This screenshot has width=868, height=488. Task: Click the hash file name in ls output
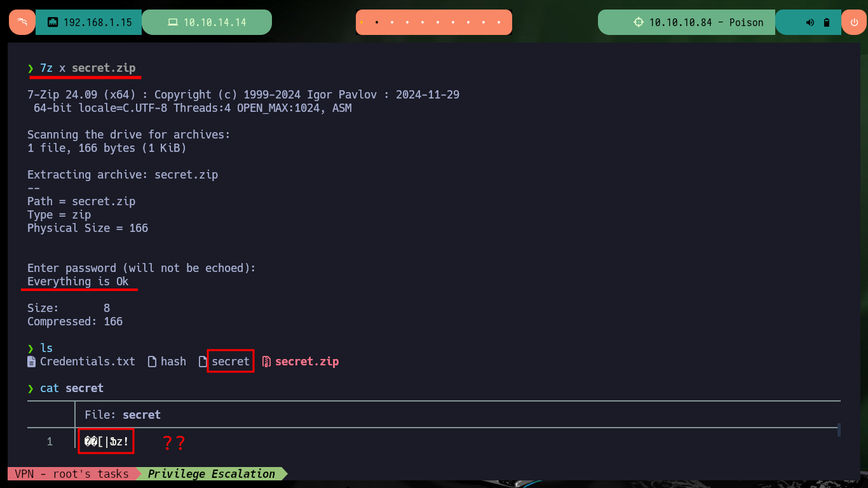coord(173,362)
